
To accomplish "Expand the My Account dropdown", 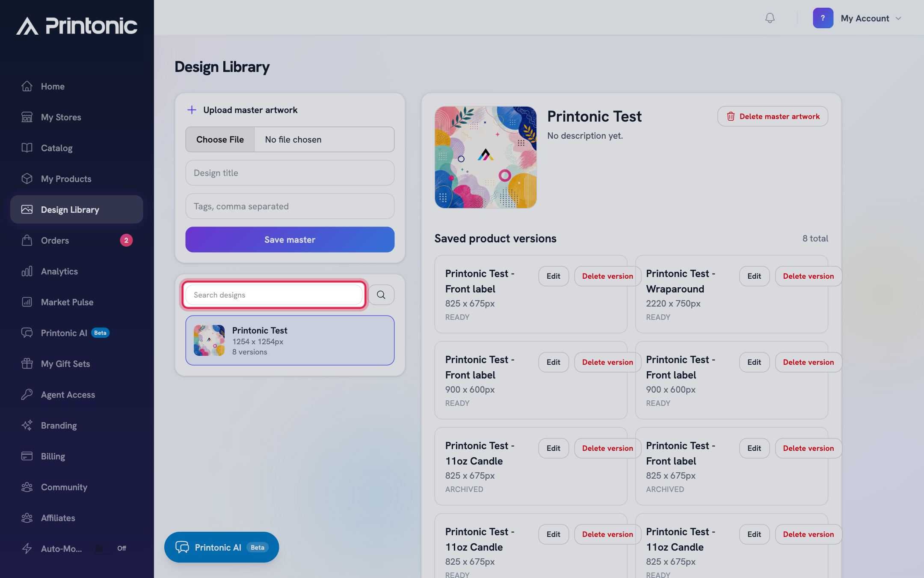I will [x=871, y=18].
